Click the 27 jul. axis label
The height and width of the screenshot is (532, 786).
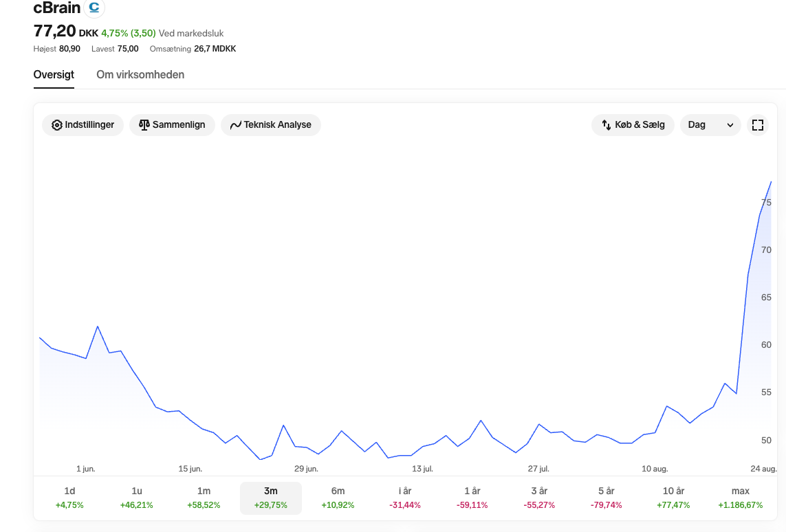coord(538,469)
